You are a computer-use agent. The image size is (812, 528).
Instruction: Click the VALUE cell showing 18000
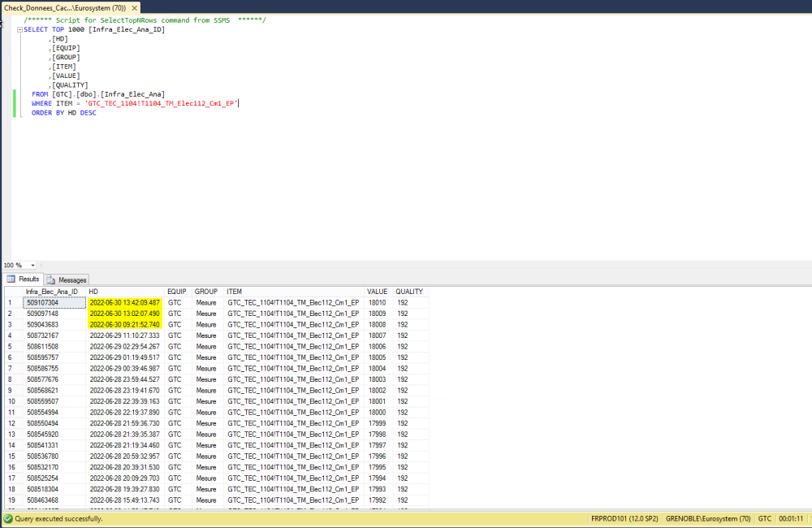[377, 412]
